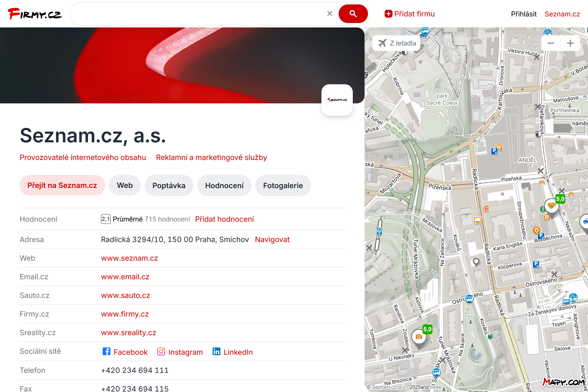Open www.firmy.cz link
This screenshot has width=588, height=392.
click(125, 314)
